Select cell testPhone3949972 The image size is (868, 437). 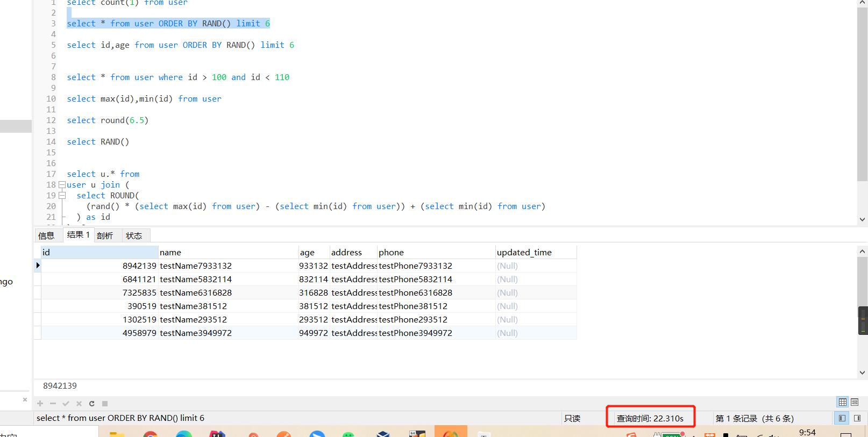pos(436,333)
